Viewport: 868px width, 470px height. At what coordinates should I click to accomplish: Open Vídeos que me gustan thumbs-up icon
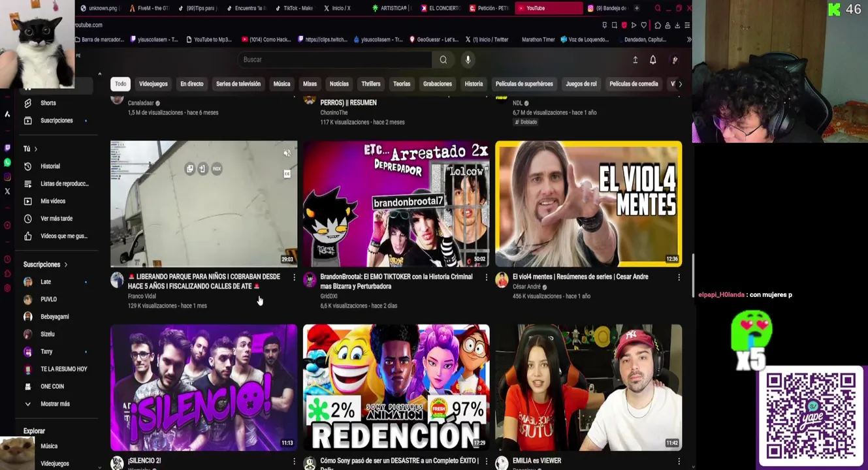tap(27, 236)
